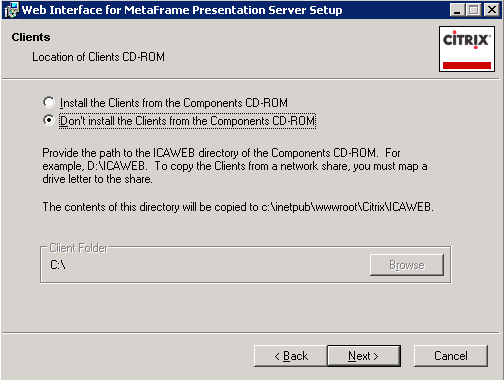Select the Install the Clients radio button
This screenshot has width=504, height=380.
[x=49, y=102]
